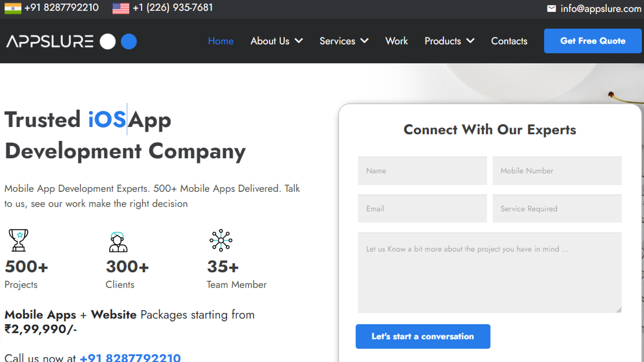644x362 pixels.
Task: Click the trophy icon above 500+ Projects
Action: [18, 240]
